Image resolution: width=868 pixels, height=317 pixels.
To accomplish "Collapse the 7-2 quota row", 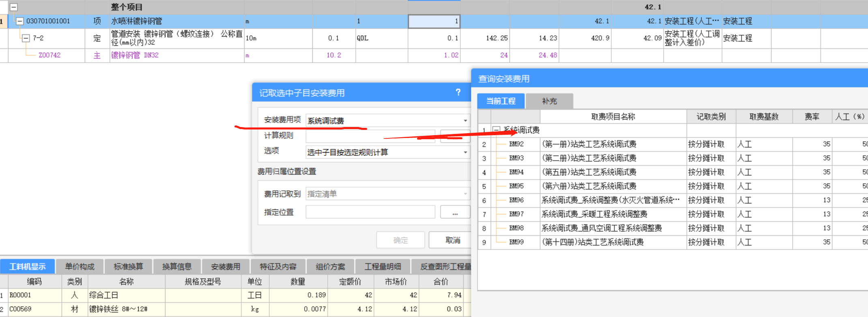I will point(26,38).
